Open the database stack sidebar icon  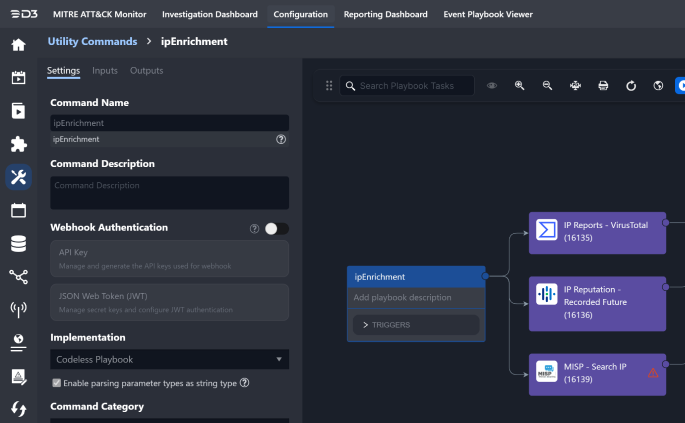tap(18, 243)
